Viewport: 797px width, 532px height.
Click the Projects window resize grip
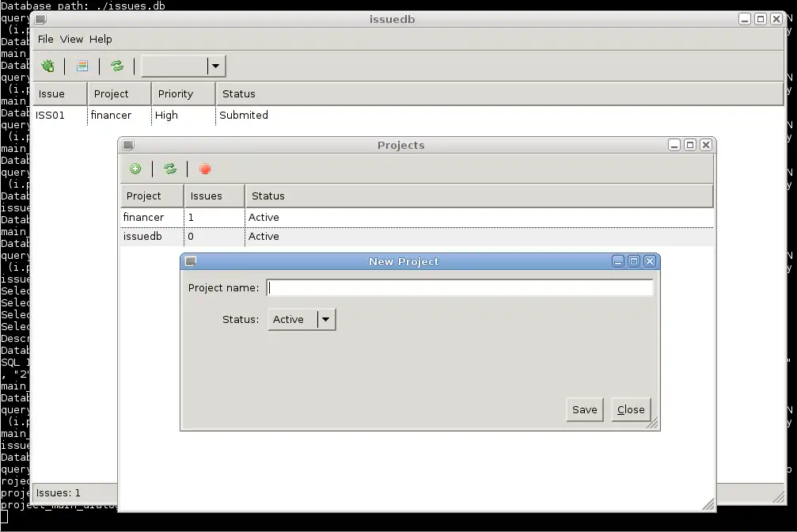point(708,504)
